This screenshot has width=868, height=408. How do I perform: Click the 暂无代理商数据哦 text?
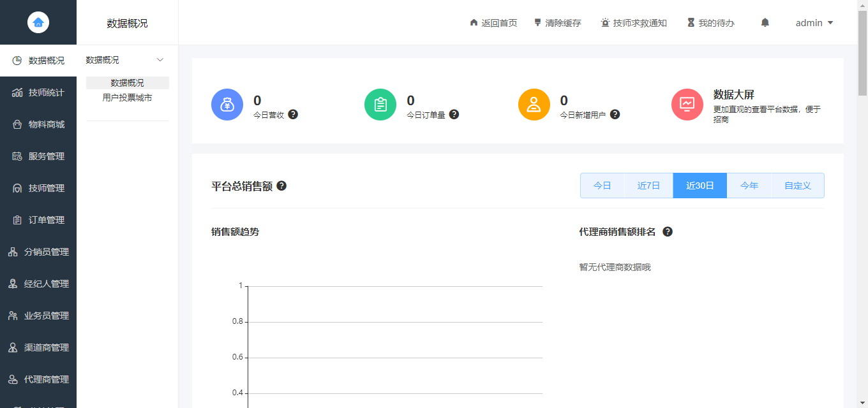(615, 267)
